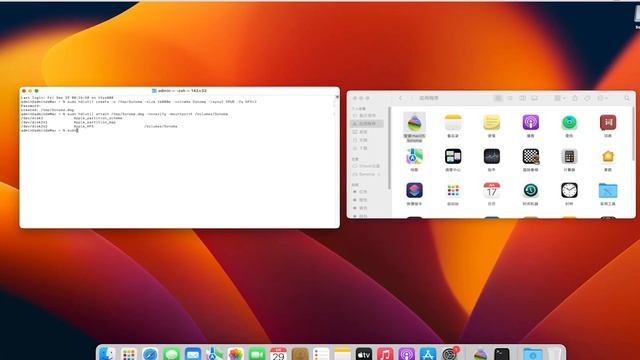Open the Utilities folder in Finder
This screenshot has height=360, width=640.
608,191
